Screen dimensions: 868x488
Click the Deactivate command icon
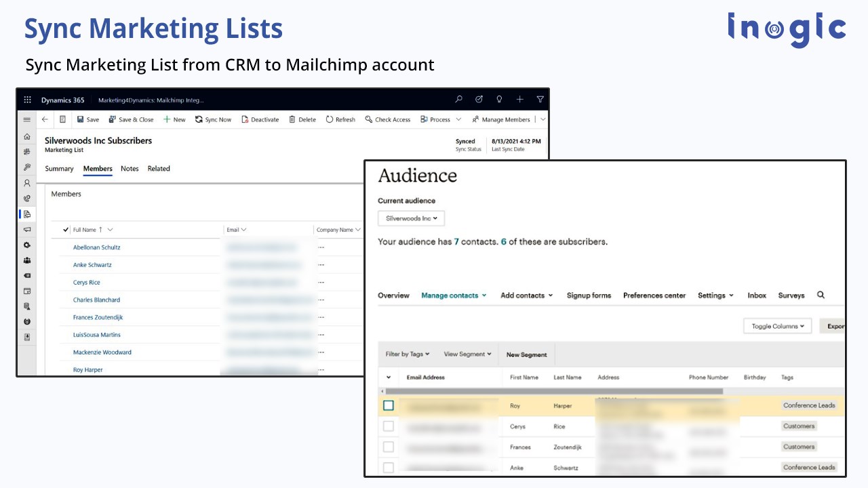coord(245,120)
